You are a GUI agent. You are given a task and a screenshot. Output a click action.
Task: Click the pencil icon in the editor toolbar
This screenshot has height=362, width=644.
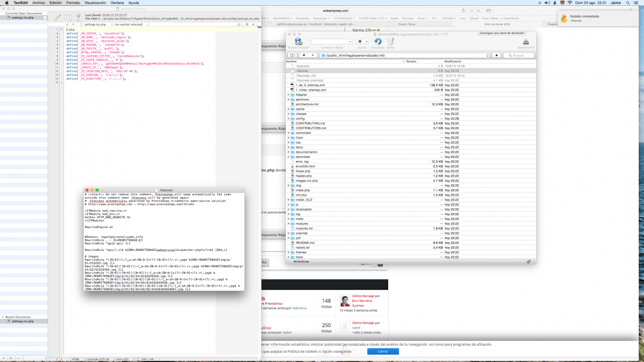coord(57,17)
